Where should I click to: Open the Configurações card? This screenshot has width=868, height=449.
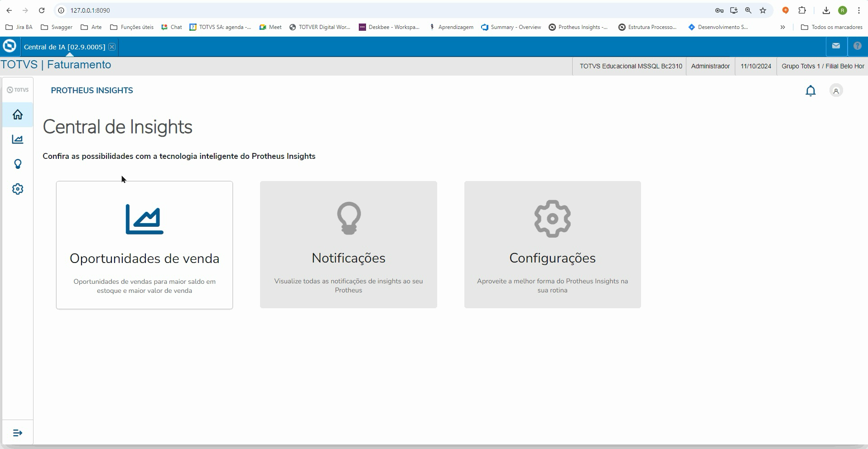pos(553,245)
